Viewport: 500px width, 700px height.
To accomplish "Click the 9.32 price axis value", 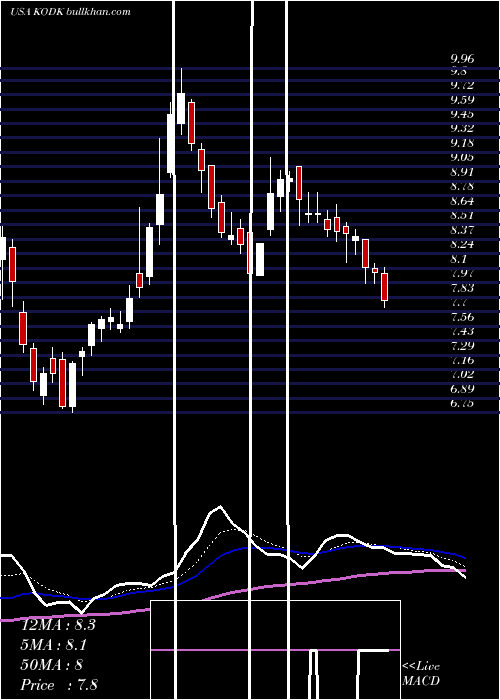I will tap(462, 129).
